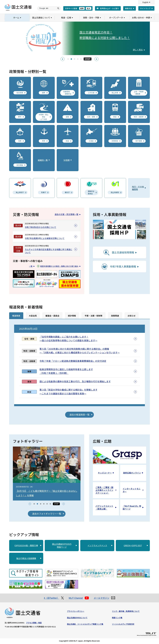The height and width of the screenshot is (644, 159).
Task: Switch to the 予算・決算・税制等 tab
Action: tap(93, 316)
